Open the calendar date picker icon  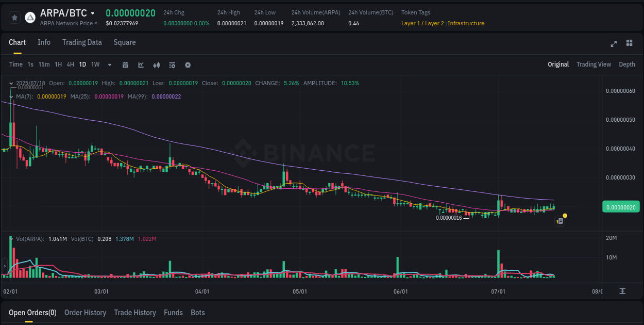tap(125, 65)
